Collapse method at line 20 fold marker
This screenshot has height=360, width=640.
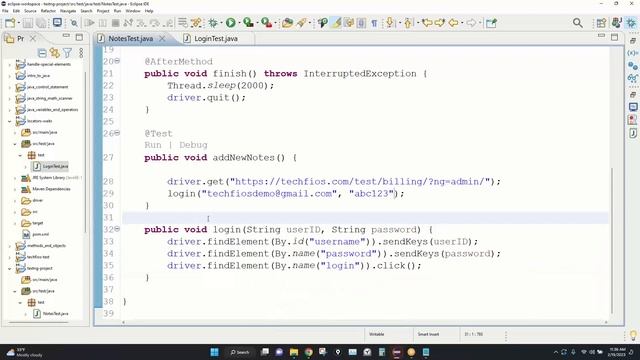[x=117, y=61]
